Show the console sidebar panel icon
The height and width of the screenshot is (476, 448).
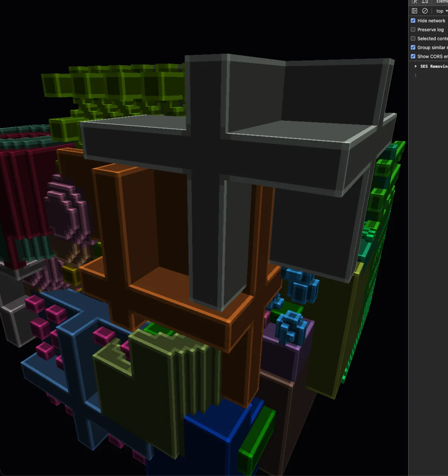415,11
